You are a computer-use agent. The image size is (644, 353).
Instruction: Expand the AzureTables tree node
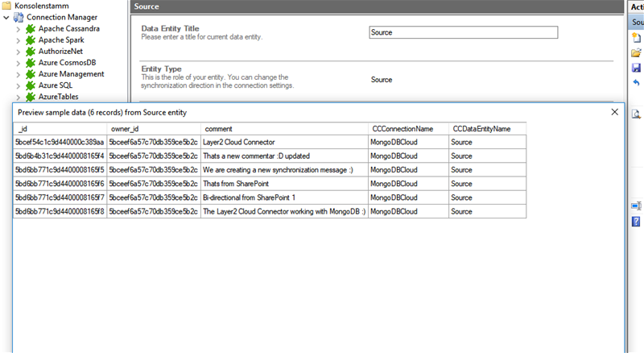(x=19, y=96)
